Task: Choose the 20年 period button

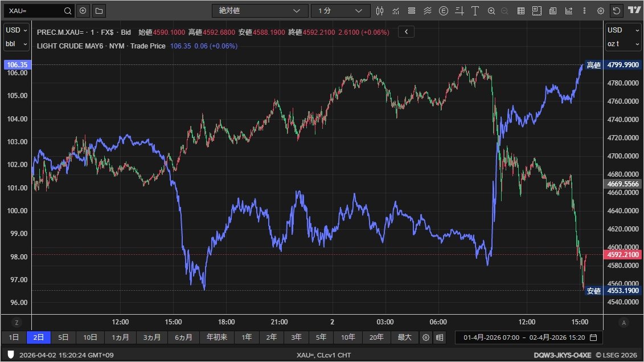Action: click(376, 337)
